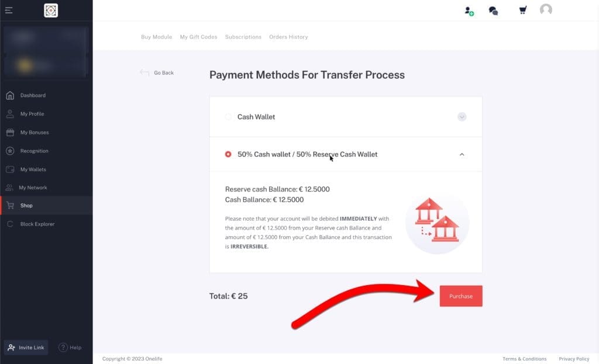Viewport: 599px width, 364px height.
Task: Click the Invite Link button
Action: [x=26, y=348]
